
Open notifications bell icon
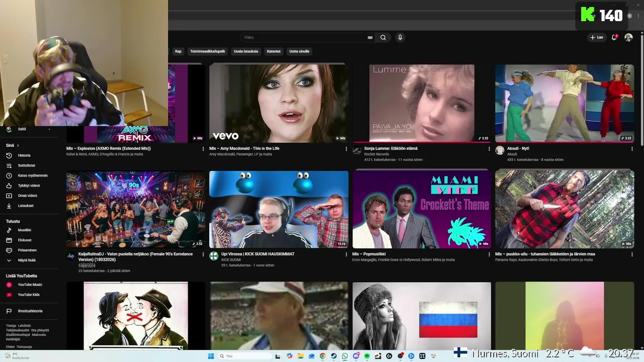(614, 37)
